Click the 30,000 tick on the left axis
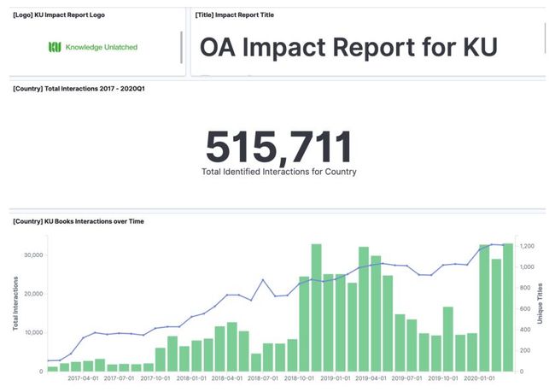Screen dimensions: 555x392 click(32, 255)
